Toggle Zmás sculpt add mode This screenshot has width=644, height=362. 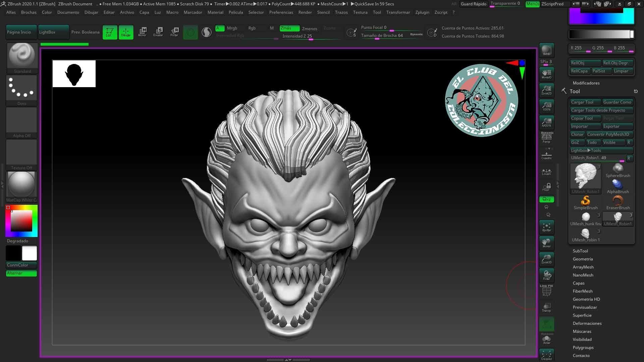point(289,28)
